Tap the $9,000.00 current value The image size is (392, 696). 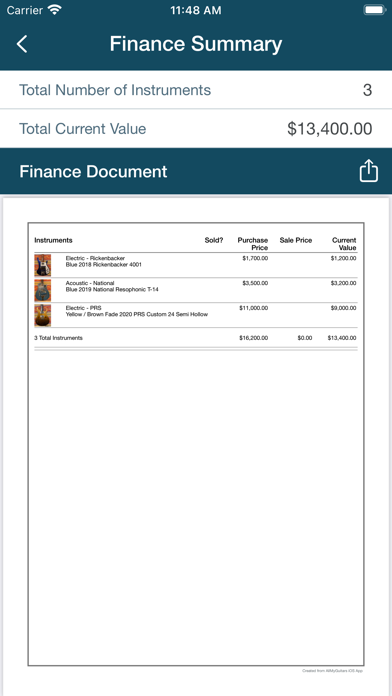tap(343, 308)
